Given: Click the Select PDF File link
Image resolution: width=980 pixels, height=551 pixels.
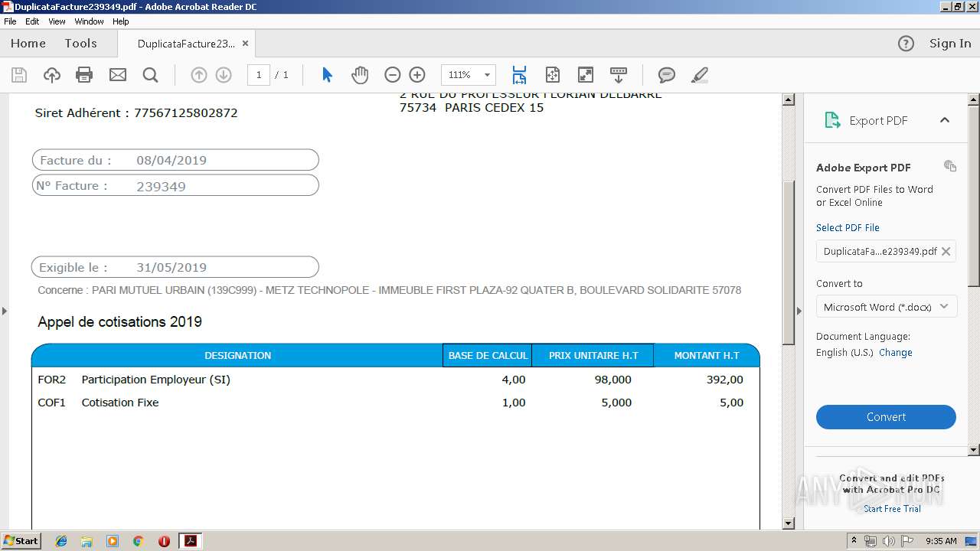Looking at the screenshot, I should pos(848,228).
